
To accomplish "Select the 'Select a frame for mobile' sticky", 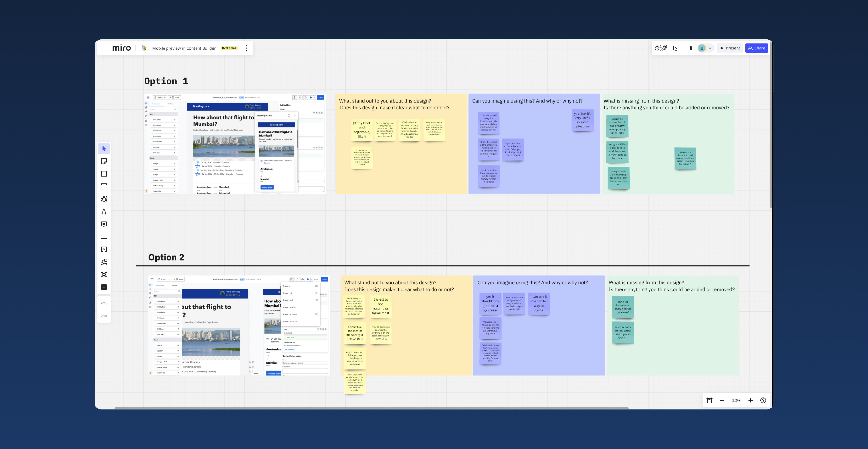I will (x=623, y=333).
